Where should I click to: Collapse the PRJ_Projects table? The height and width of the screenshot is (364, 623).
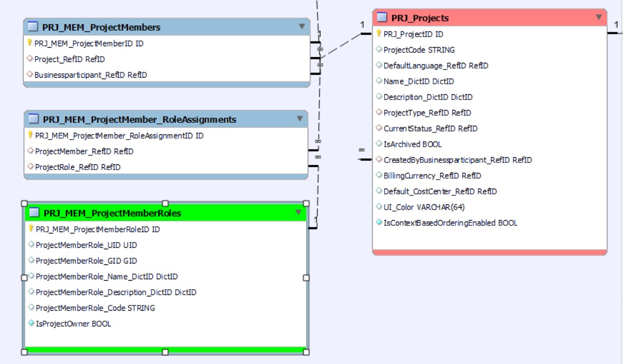599,18
